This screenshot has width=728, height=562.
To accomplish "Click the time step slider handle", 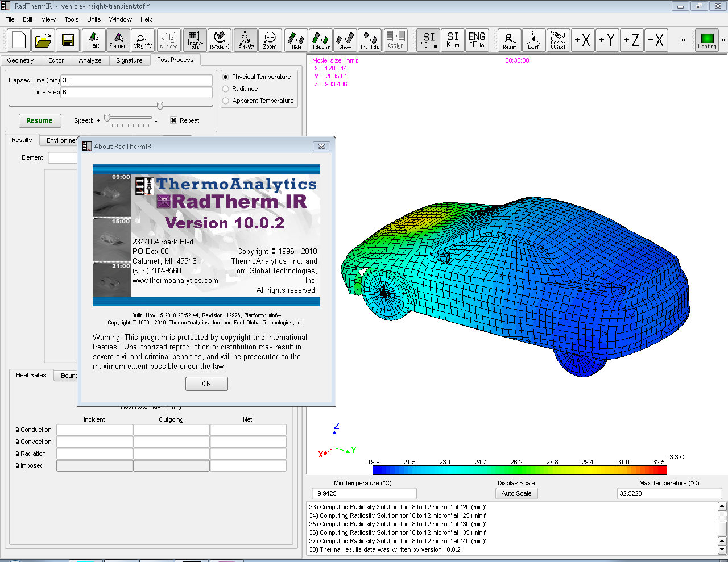I will (x=160, y=106).
